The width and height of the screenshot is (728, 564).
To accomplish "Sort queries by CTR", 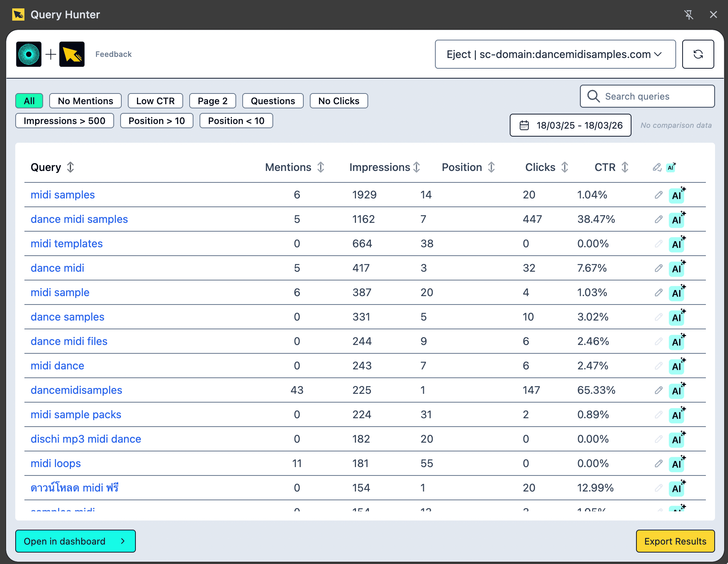I will click(625, 167).
